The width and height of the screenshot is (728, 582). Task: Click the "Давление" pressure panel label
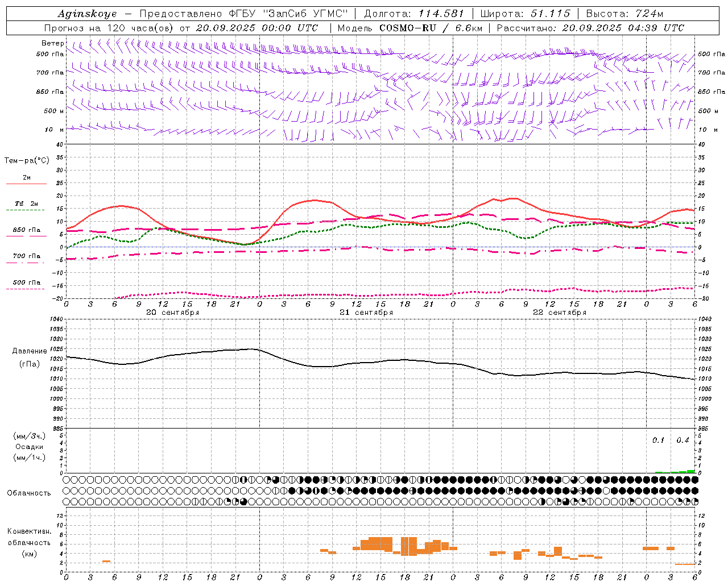coord(30,351)
